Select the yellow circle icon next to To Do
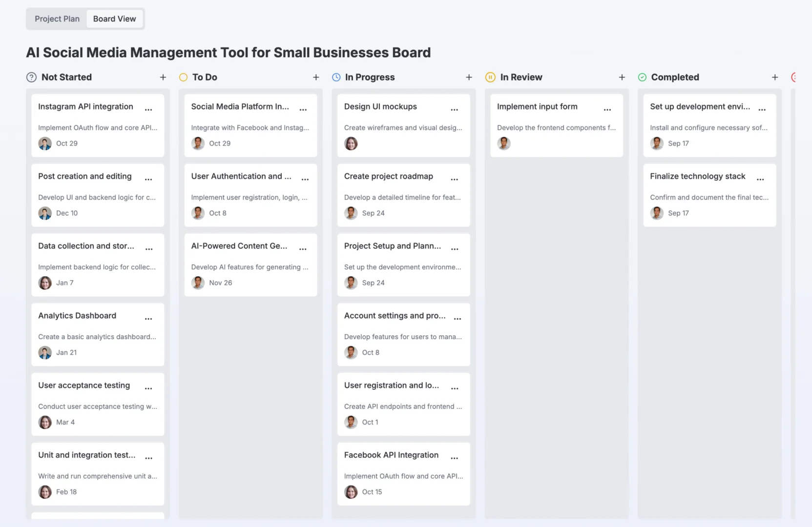This screenshot has width=812, height=527. (183, 77)
